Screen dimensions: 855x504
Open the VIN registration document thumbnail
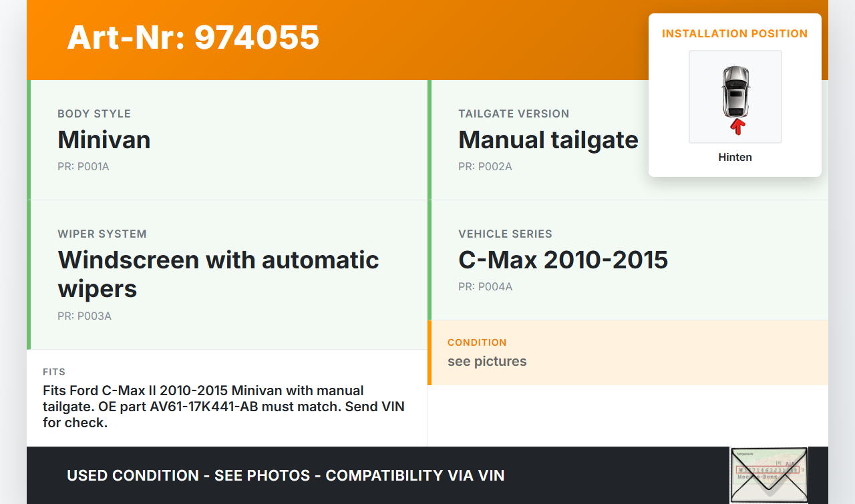769,475
